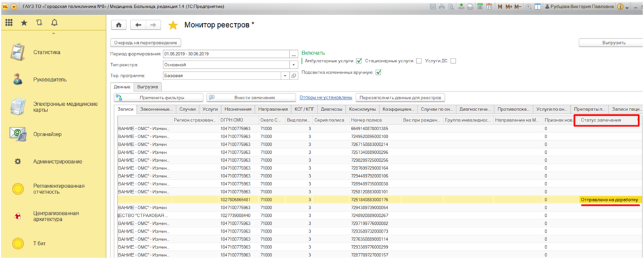Open the Отборы не установлены link

pos(326,97)
